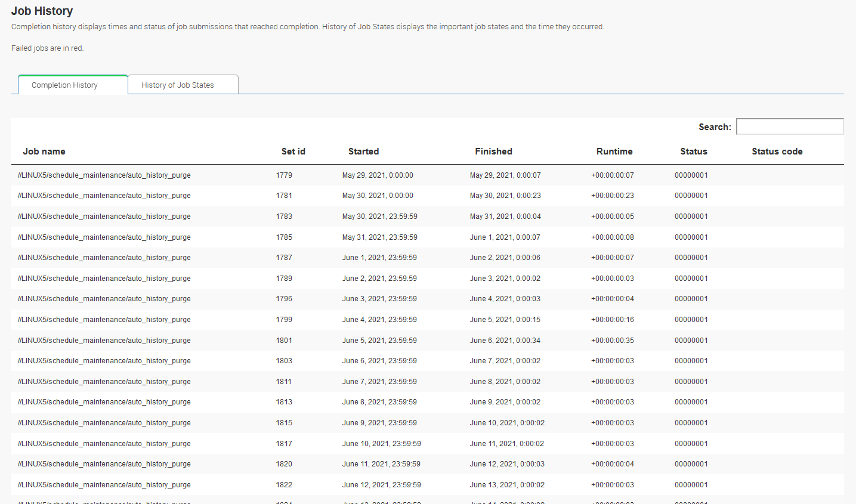856x504 pixels.
Task: Sort by the Set id column header
Action: pos(293,151)
